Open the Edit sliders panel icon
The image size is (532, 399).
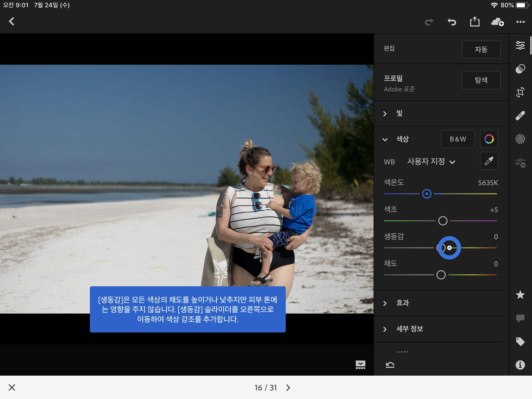click(x=520, y=45)
